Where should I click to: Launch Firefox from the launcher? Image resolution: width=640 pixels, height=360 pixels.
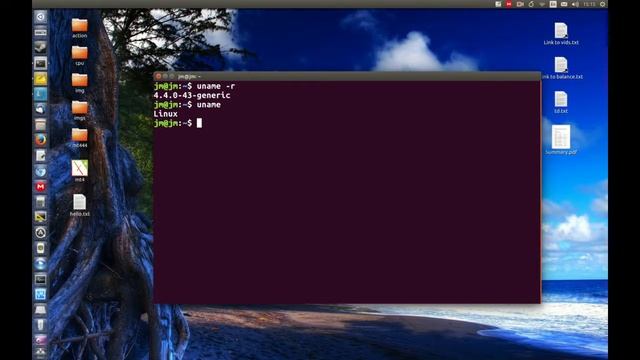pyautogui.click(x=40, y=140)
